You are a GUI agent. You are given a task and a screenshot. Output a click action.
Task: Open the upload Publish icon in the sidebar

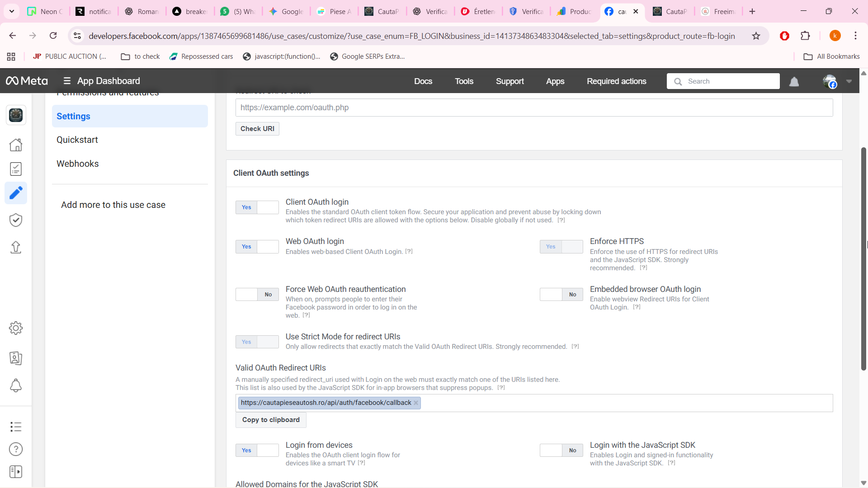click(16, 247)
